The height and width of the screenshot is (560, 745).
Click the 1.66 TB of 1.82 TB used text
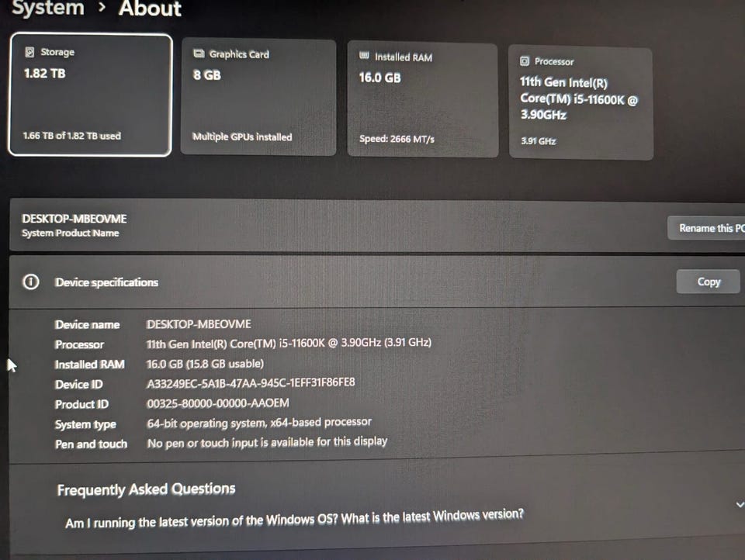(x=72, y=136)
